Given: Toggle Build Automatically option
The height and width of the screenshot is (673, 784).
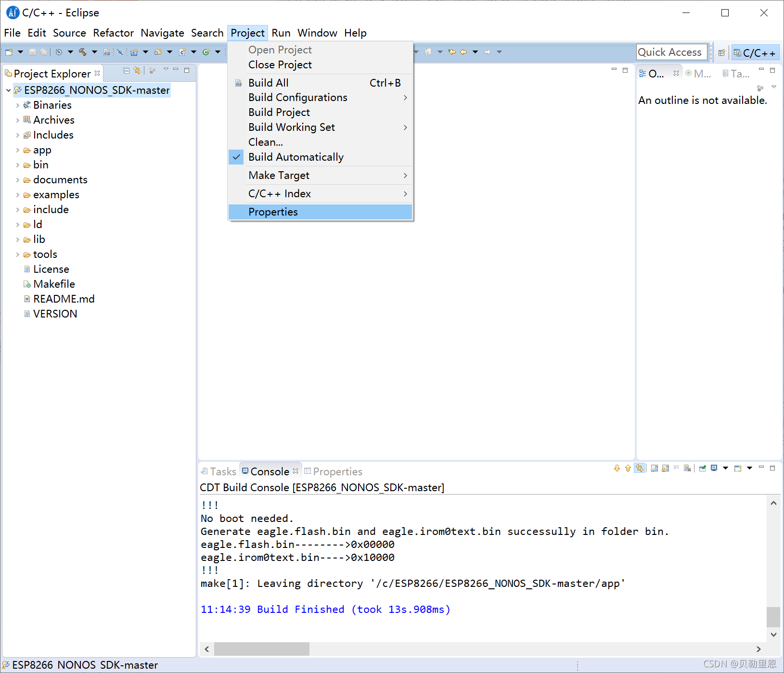Looking at the screenshot, I should [x=320, y=157].
